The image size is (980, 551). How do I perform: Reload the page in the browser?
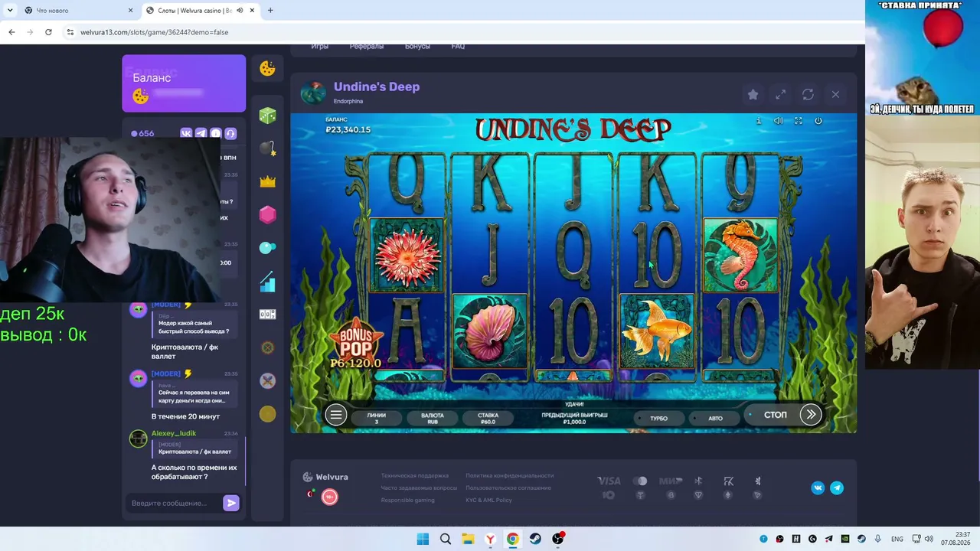[48, 32]
